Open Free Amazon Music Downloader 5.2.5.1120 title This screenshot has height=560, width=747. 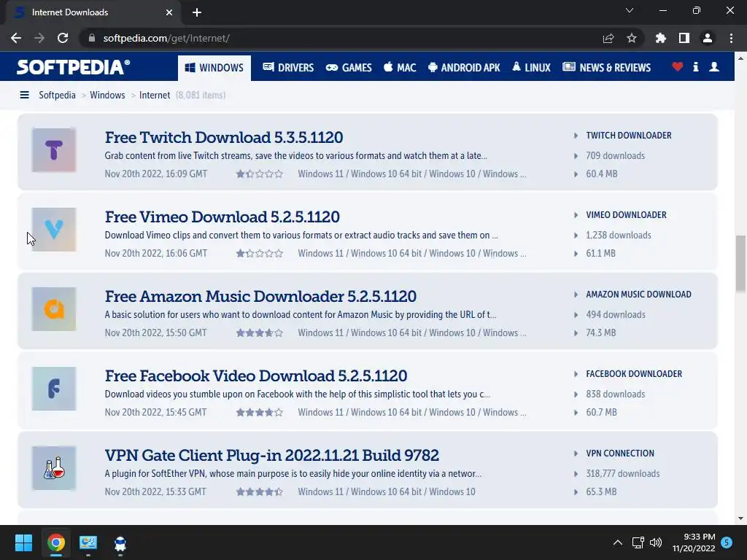[260, 297]
